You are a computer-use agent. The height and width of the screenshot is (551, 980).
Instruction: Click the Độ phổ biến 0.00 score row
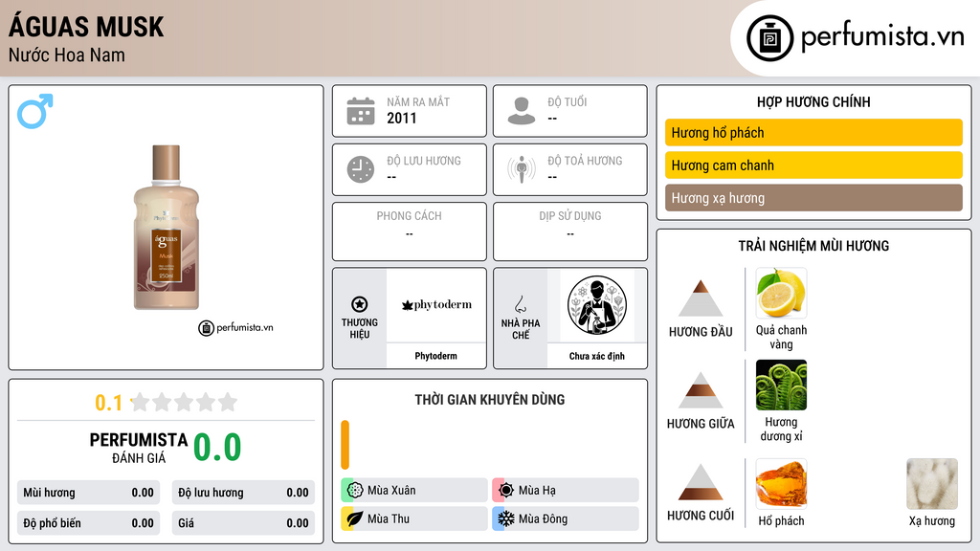tap(88, 523)
